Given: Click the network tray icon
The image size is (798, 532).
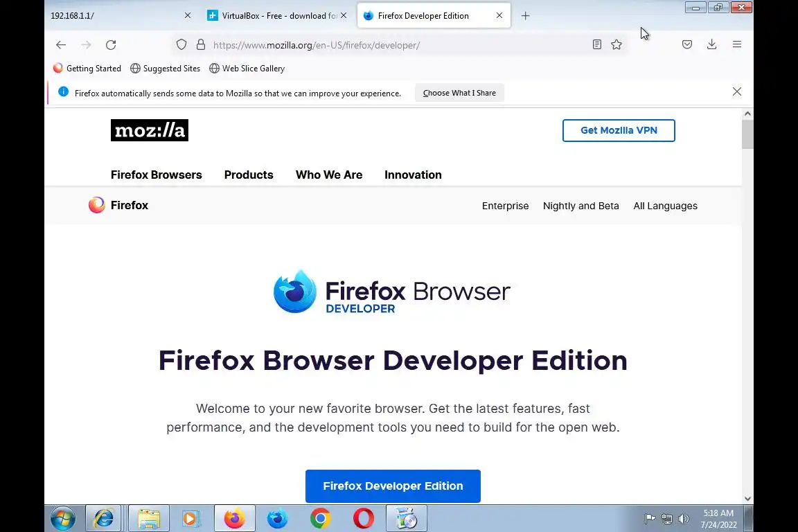Looking at the screenshot, I should click(666, 519).
